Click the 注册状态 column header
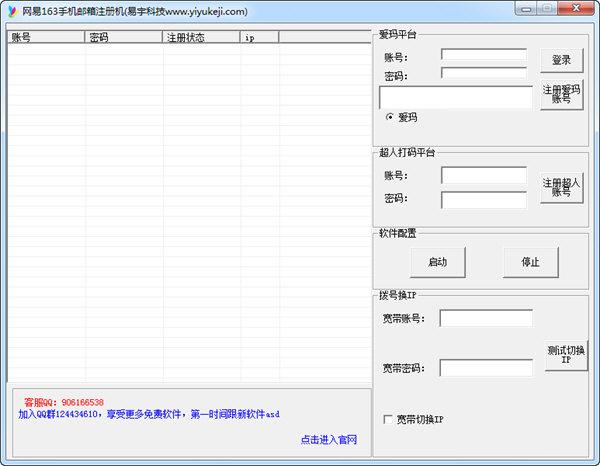The image size is (600, 466). (x=201, y=37)
